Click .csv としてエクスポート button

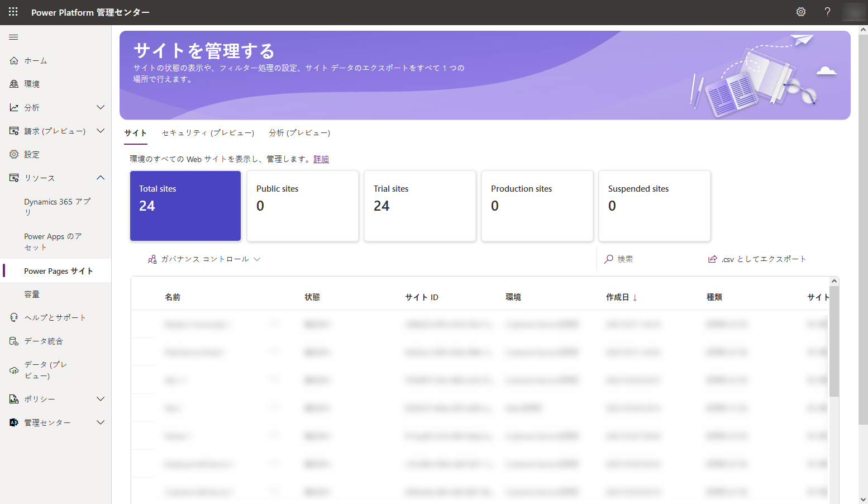click(x=757, y=259)
